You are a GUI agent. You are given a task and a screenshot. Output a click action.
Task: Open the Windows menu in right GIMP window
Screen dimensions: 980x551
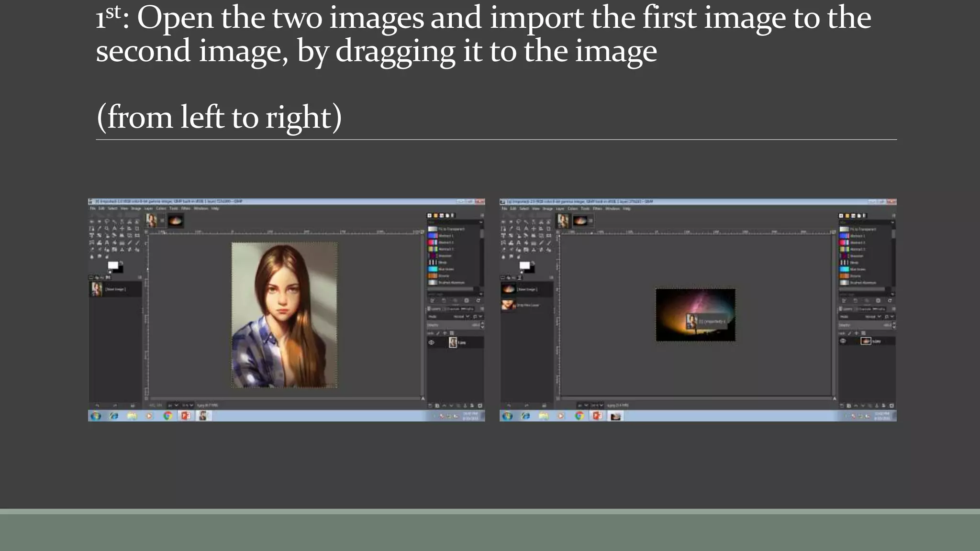tap(612, 209)
